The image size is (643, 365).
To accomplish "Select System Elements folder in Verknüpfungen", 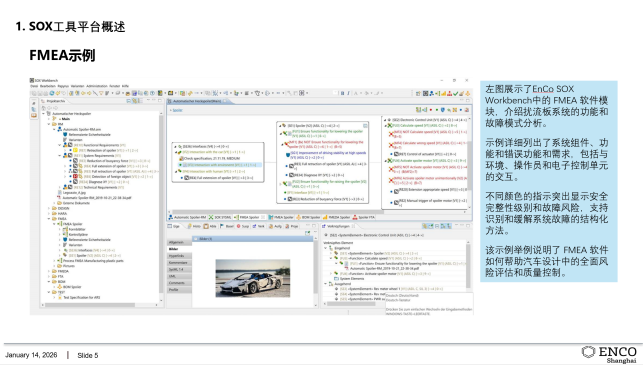I will coord(349,278).
